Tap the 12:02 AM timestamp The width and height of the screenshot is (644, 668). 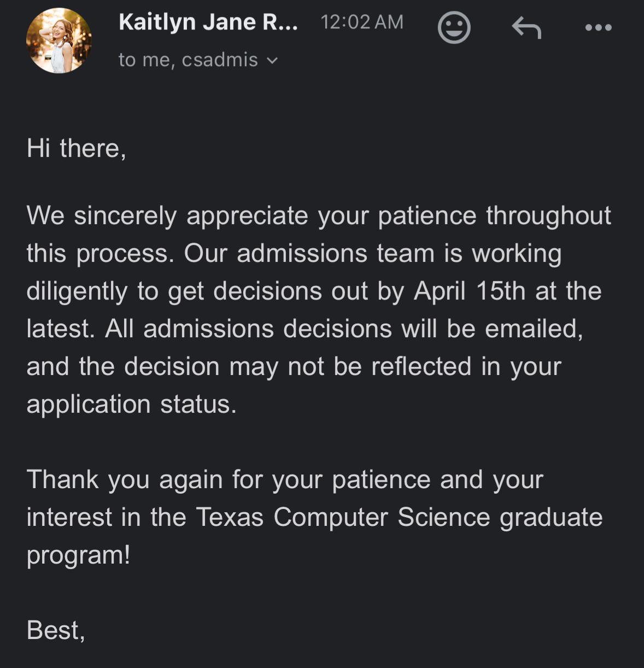click(362, 22)
